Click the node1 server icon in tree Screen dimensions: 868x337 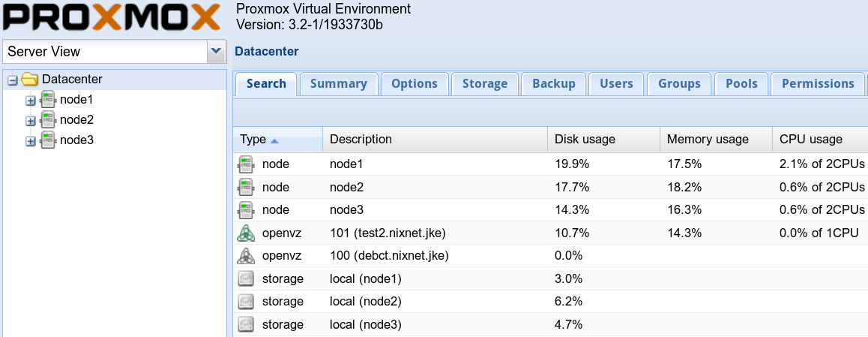(49, 100)
